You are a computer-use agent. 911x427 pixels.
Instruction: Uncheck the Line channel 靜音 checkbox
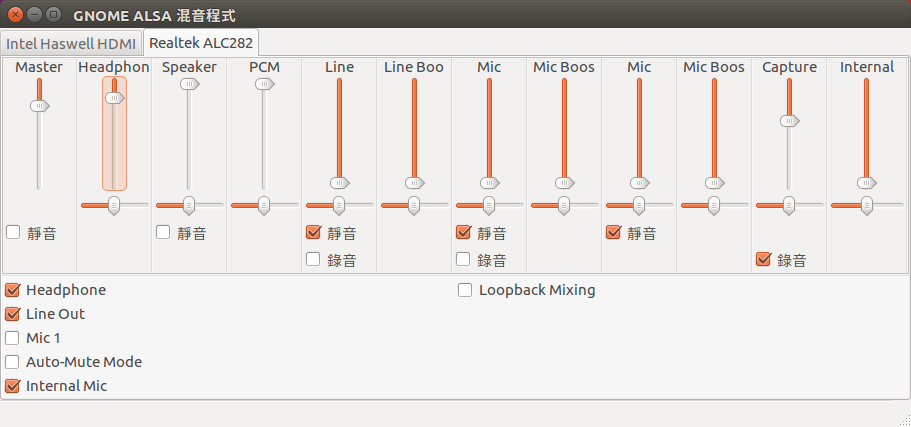pos(313,232)
